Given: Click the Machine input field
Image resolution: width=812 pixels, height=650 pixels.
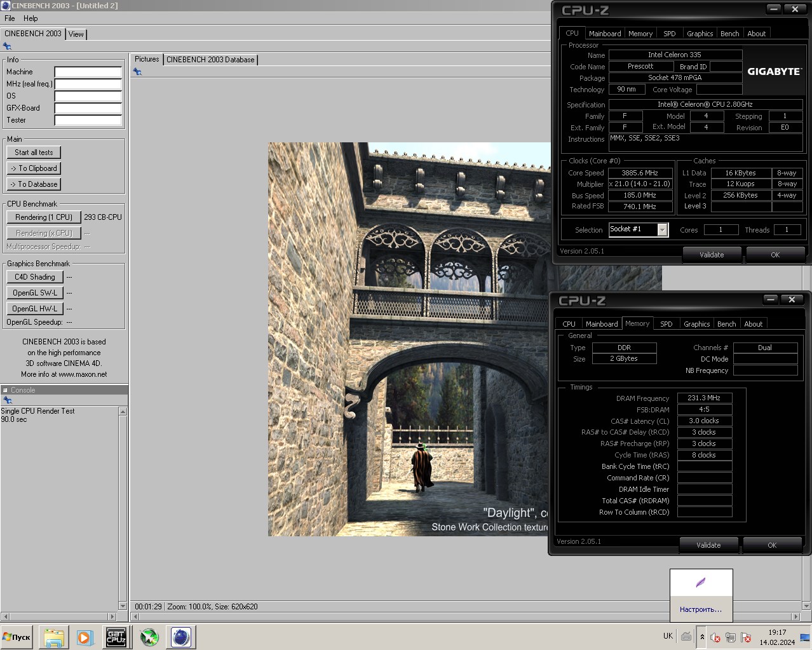Looking at the screenshot, I should (x=88, y=72).
